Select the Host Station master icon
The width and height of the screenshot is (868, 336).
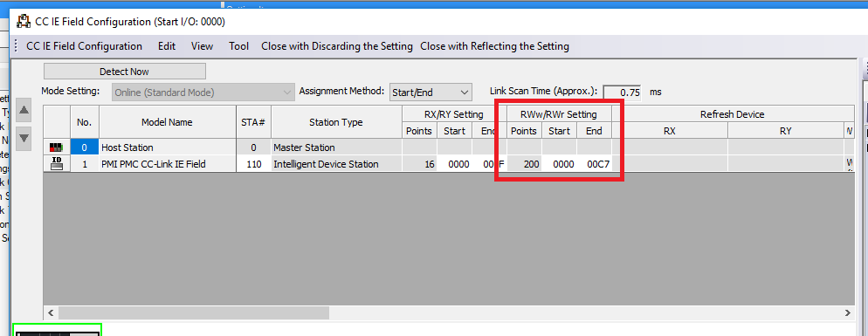pyautogui.click(x=57, y=147)
